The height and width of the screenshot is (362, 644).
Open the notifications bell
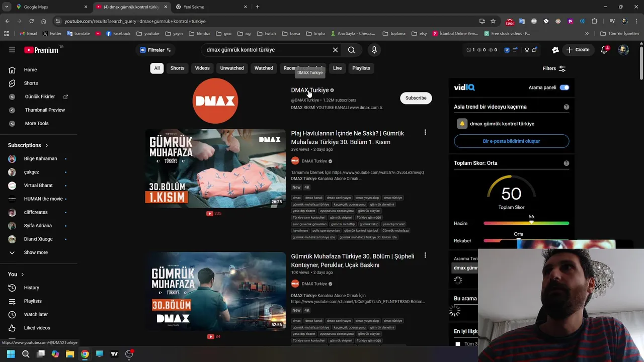pyautogui.click(x=604, y=50)
